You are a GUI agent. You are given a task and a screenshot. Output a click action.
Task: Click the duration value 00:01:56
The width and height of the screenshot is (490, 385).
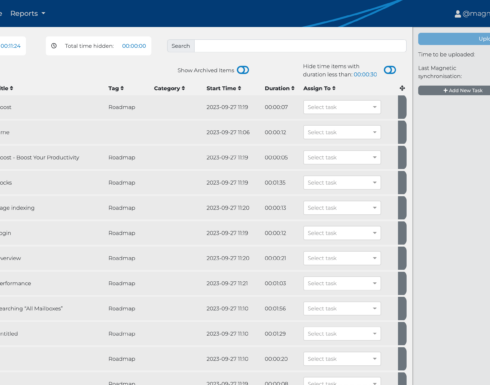(275, 308)
